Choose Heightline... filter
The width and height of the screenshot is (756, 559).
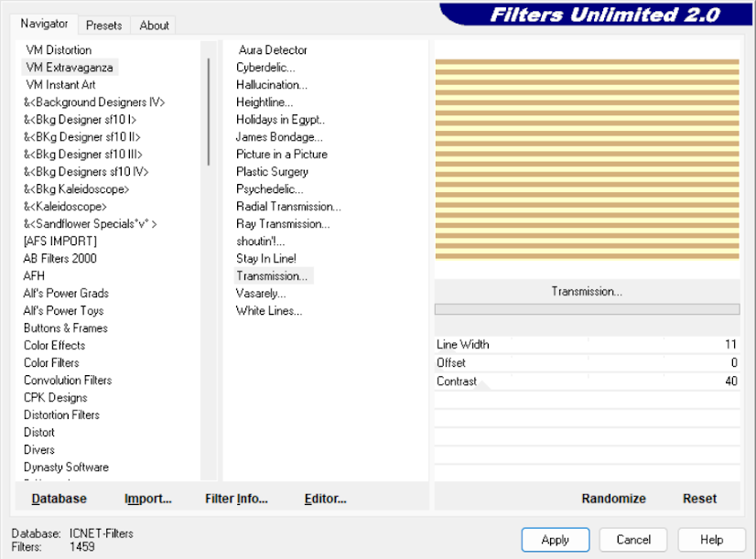(x=265, y=102)
